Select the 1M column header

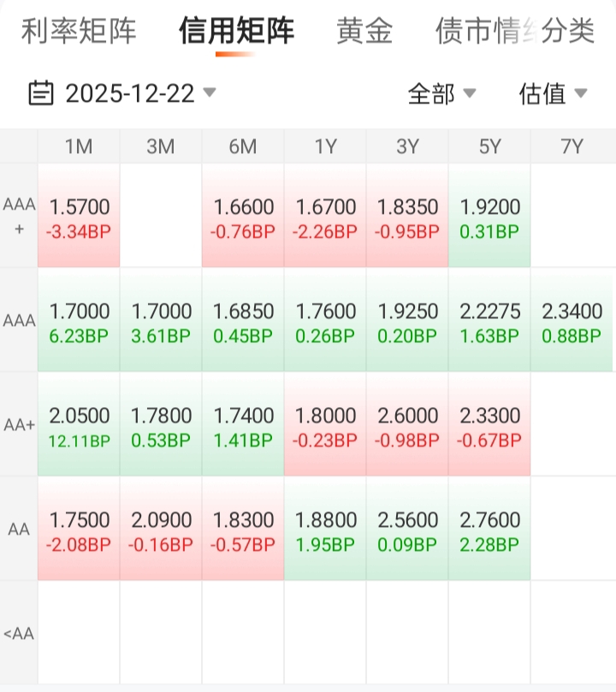point(79,146)
